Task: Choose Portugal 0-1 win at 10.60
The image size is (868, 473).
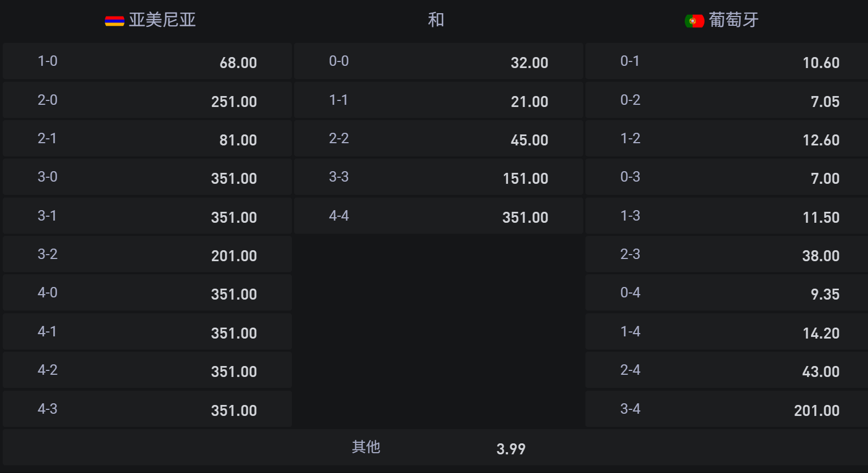Action: (726, 61)
